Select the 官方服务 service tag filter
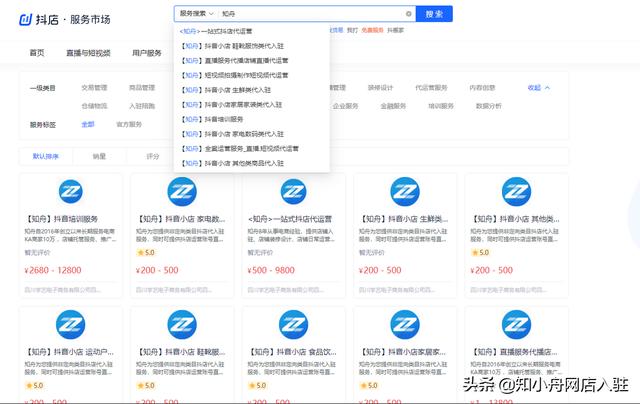640x404 pixels. tap(129, 125)
